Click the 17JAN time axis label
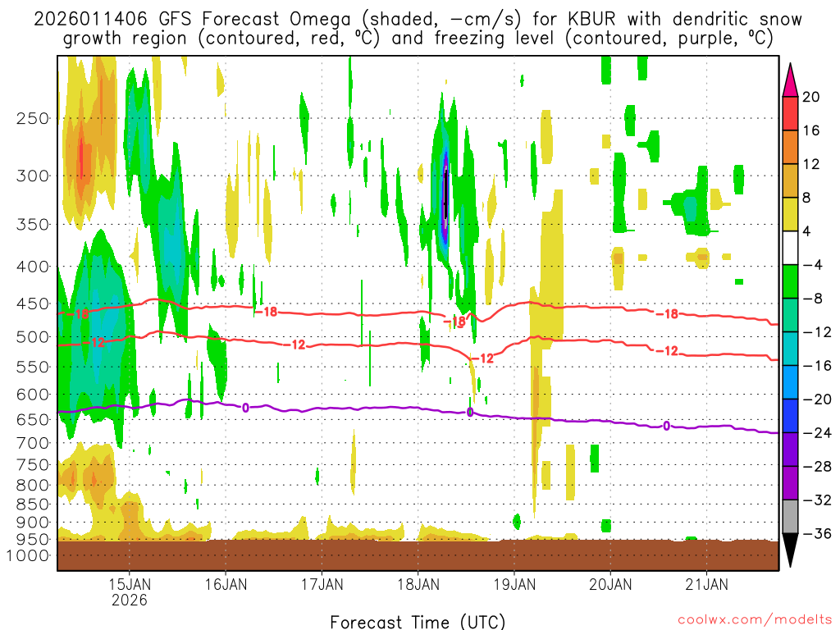This screenshot has width=840, height=630. pyautogui.click(x=322, y=584)
